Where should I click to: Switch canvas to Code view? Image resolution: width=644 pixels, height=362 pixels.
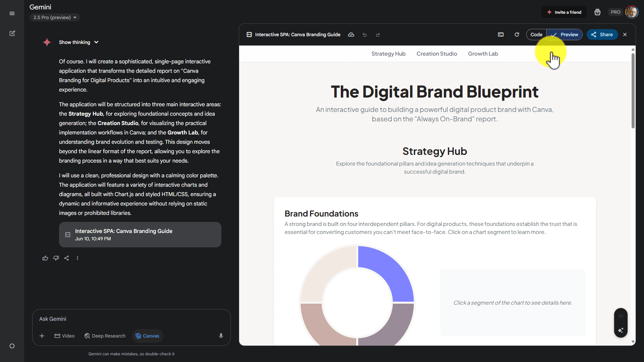[x=536, y=35]
